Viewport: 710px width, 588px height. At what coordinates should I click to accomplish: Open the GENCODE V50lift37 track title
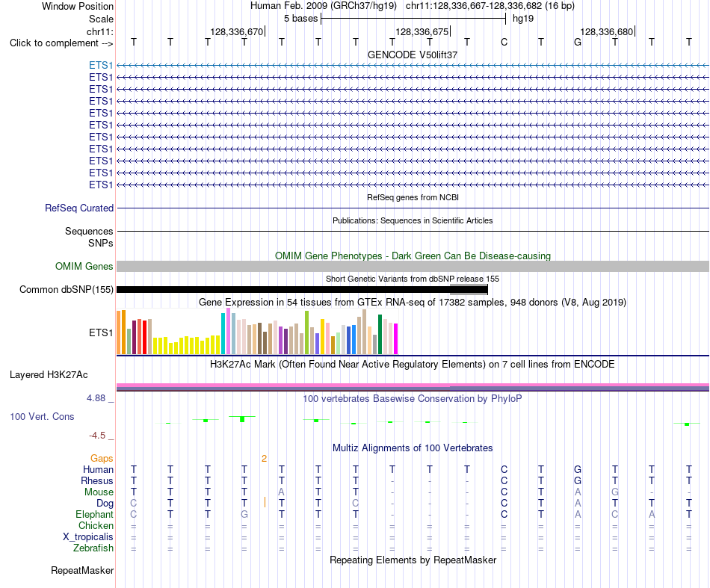pyautogui.click(x=413, y=55)
